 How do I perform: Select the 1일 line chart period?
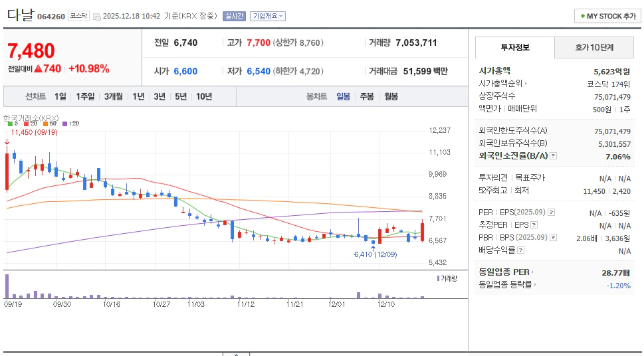point(60,96)
